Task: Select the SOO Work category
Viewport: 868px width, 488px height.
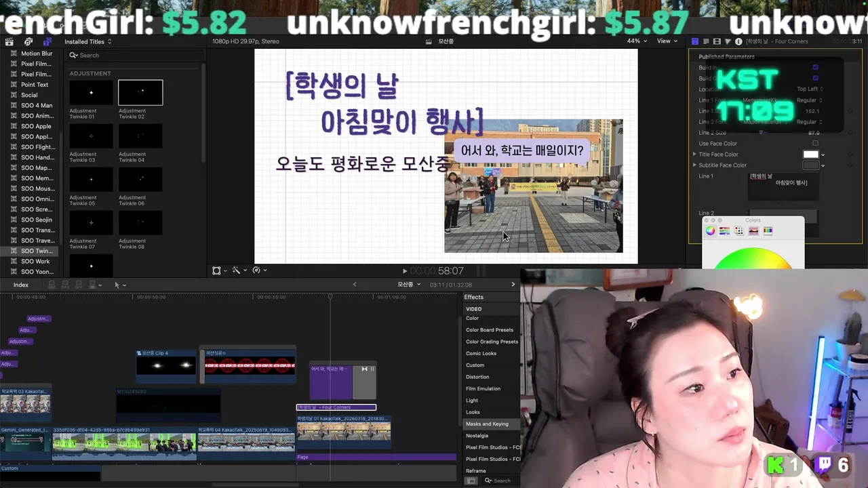Action: pyautogui.click(x=35, y=261)
